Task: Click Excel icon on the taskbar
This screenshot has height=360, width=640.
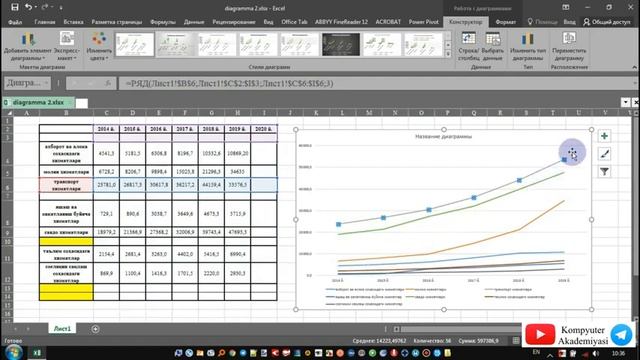Action: point(37,353)
